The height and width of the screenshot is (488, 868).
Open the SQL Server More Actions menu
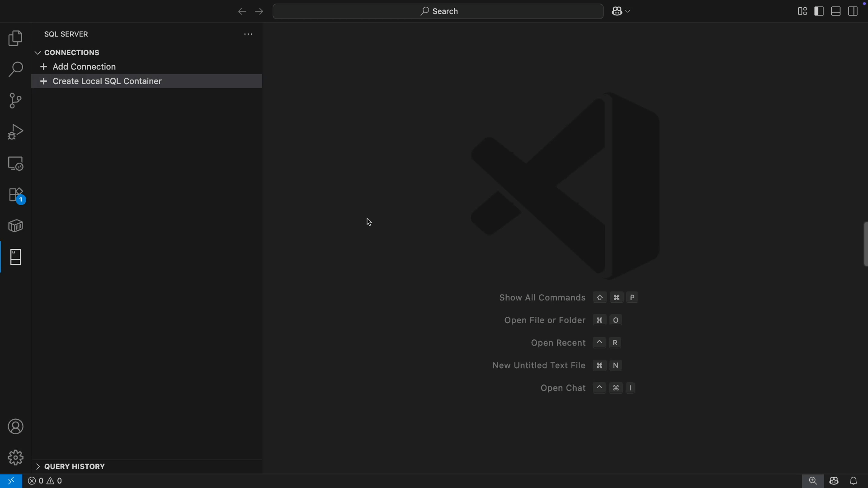(248, 34)
